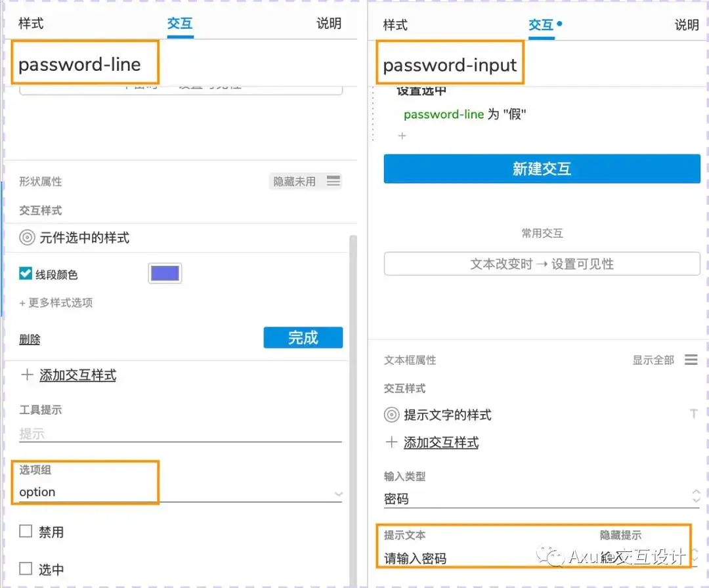Image resolution: width=709 pixels, height=588 pixels.
Task: Click the T font style icon for hint text
Action: (694, 413)
